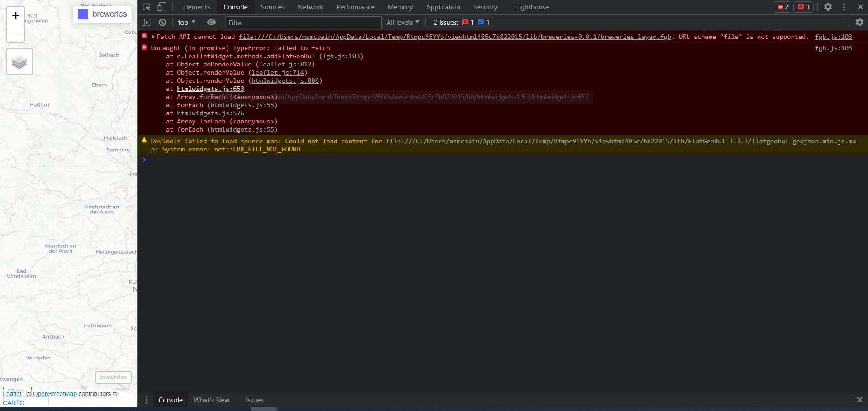Close the DevTools panel
This screenshot has width=868, height=411.
tap(860, 7)
